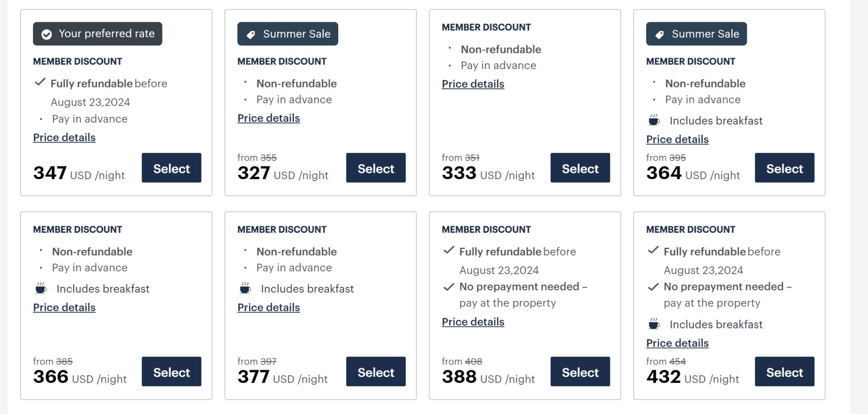Click the Your preferred rate badge
The width and height of the screenshot is (868, 414).
click(97, 33)
